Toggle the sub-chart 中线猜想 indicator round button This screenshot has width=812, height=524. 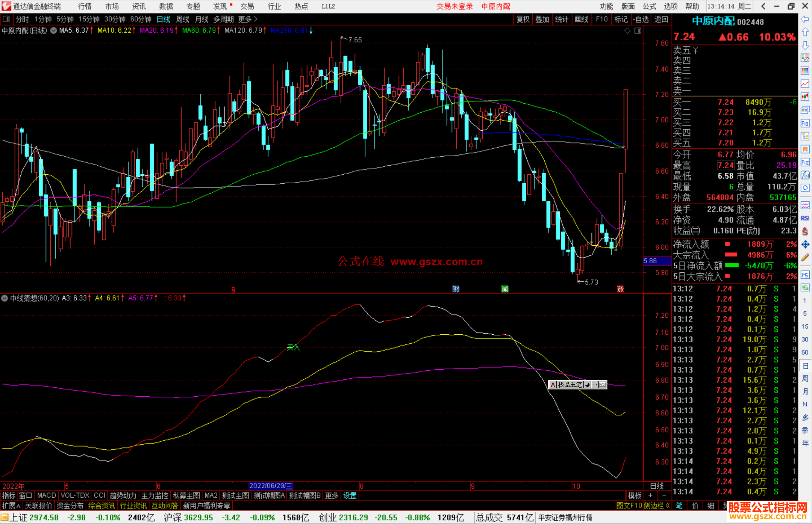coord(5,298)
